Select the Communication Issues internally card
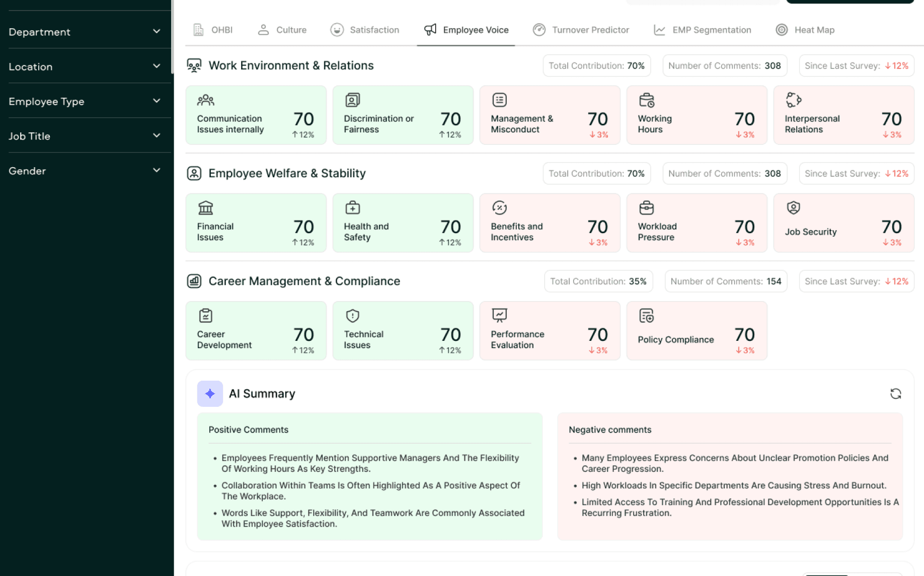Screen dimensions: 924x576 click(x=256, y=115)
